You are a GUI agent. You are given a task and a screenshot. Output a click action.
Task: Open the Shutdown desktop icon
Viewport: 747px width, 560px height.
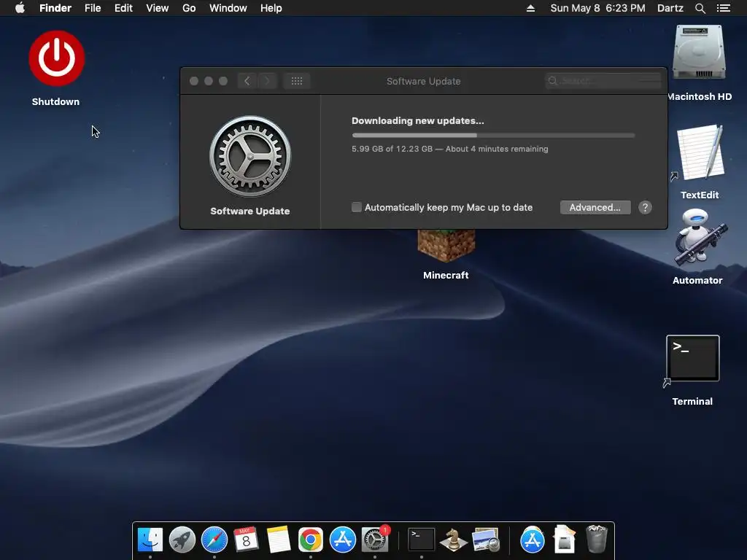[57, 58]
